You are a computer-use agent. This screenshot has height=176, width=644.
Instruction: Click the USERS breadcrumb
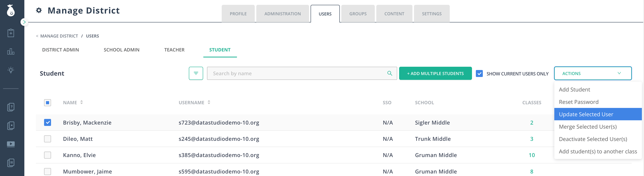93,36
